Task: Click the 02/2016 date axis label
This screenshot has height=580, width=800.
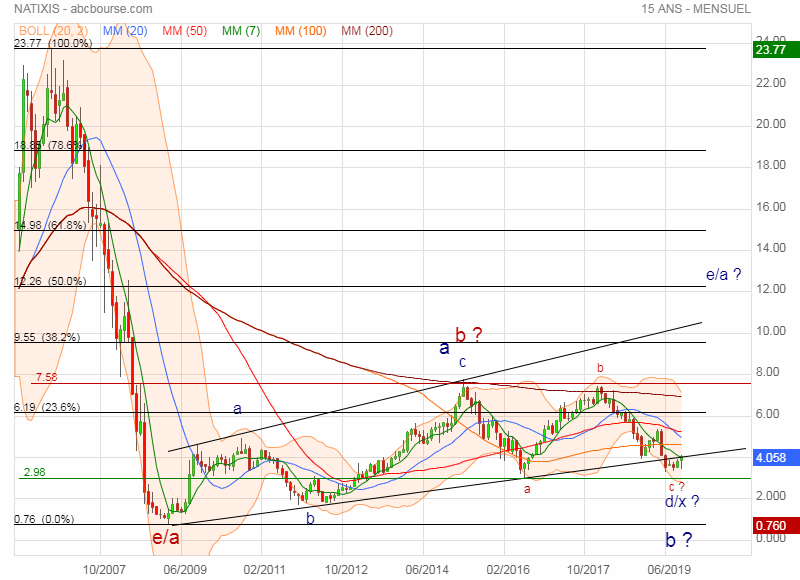Action: [508, 569]
